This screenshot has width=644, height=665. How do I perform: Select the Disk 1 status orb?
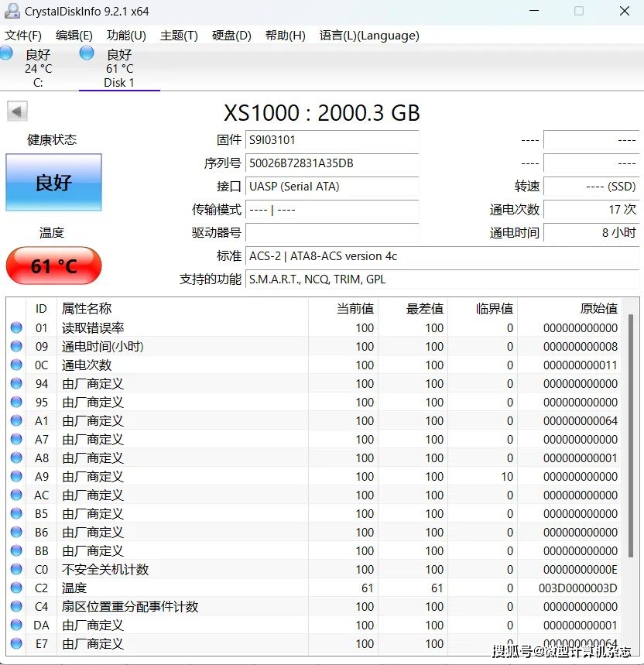(87, 53)
